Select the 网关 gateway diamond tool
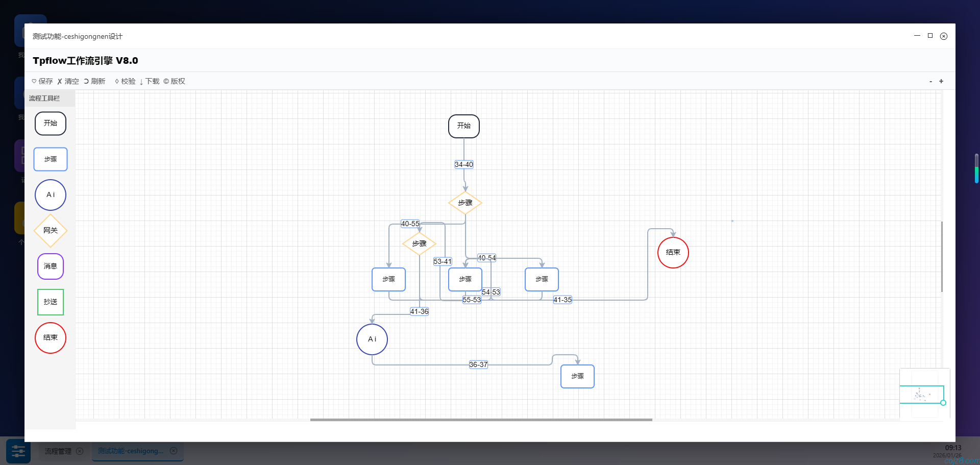The height and width of the screenshot is (465, 980). click(51, 231)
